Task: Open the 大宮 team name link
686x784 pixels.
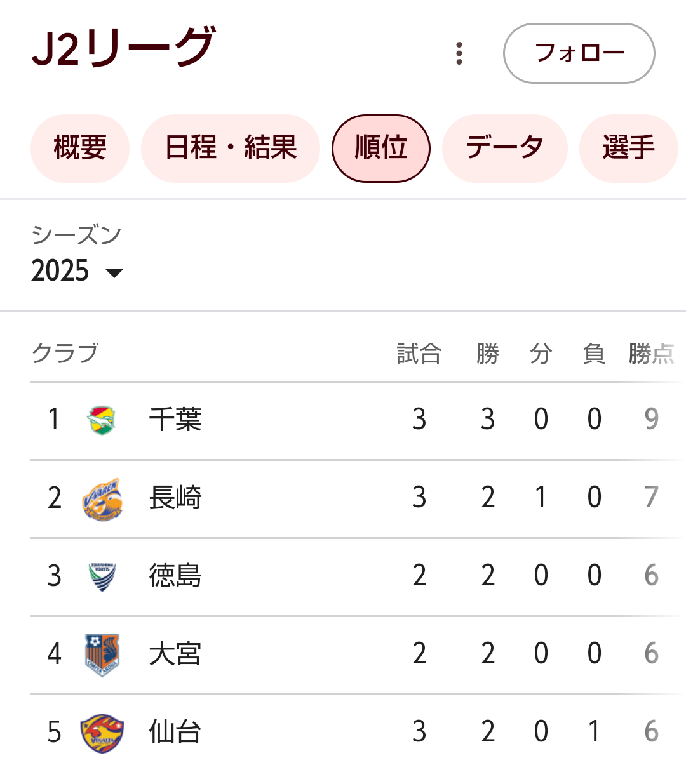Action: [175, 654]
